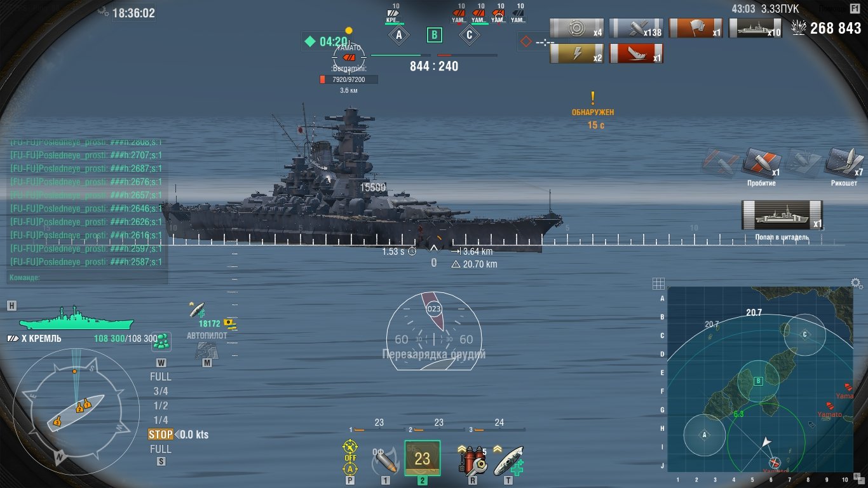Click the division members icon by ship HP
The height and width of the screenshot is (488, 868).
point(161,341)
